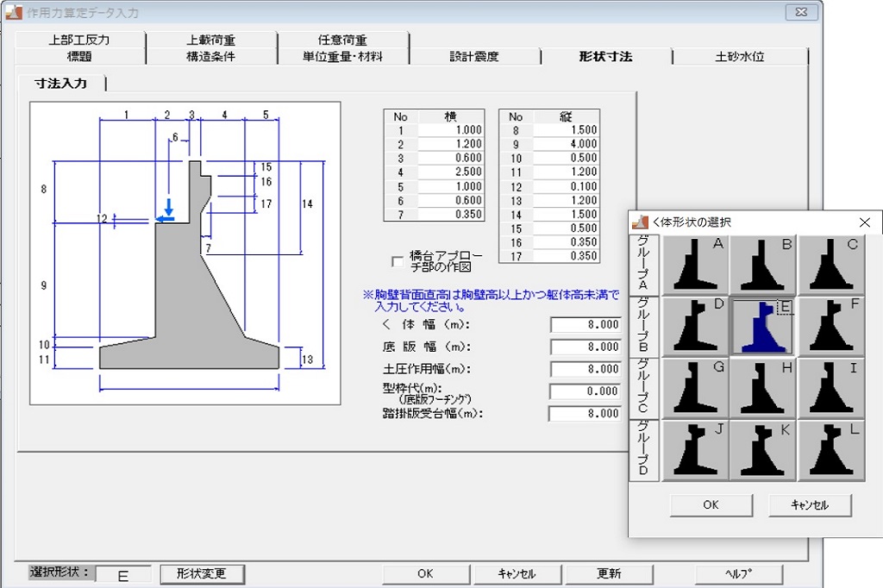Select the 形状寸法 tab
This screenshot has height=588, width=883.
tap(606, 56)
